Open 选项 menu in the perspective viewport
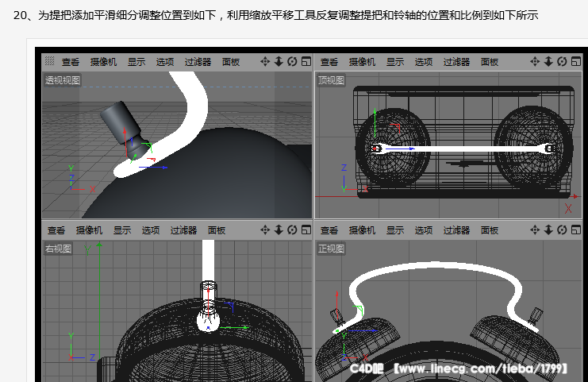 click(x=165, y=62)
